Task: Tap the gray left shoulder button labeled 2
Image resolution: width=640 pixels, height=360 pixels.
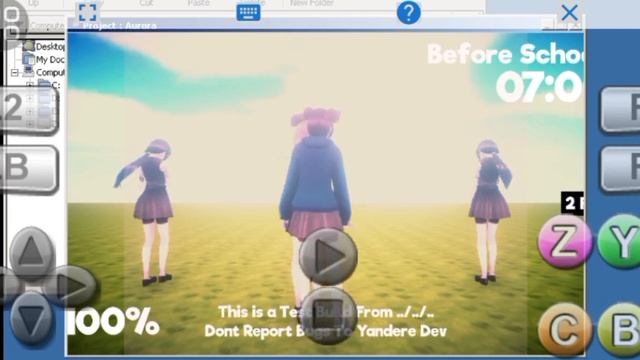Action: [x=28, y=109]
